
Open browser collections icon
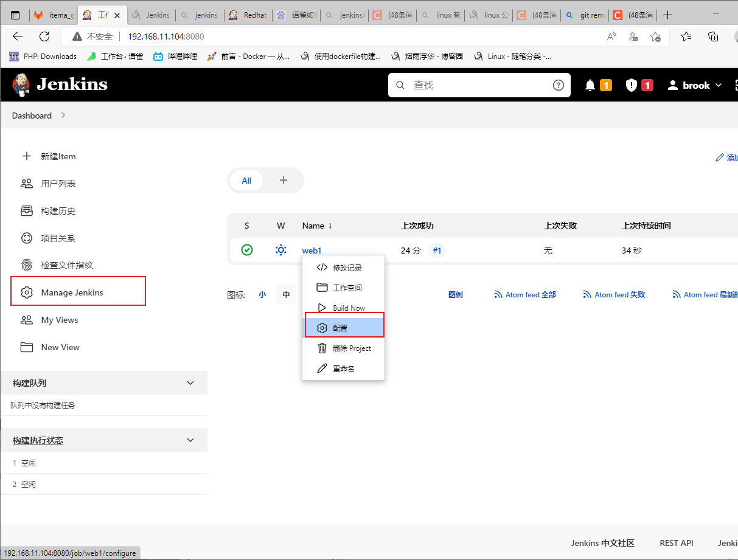pyautogui.click(x=714, y=36)
